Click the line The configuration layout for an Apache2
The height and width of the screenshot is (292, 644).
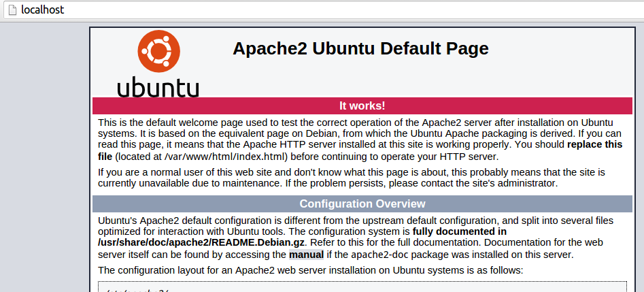coord(310,270)
